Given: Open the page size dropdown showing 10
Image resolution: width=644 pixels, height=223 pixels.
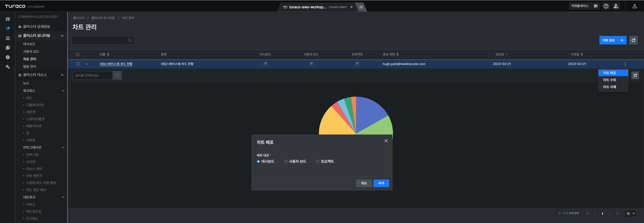Looking at the screenshot, I should point(630,213).
